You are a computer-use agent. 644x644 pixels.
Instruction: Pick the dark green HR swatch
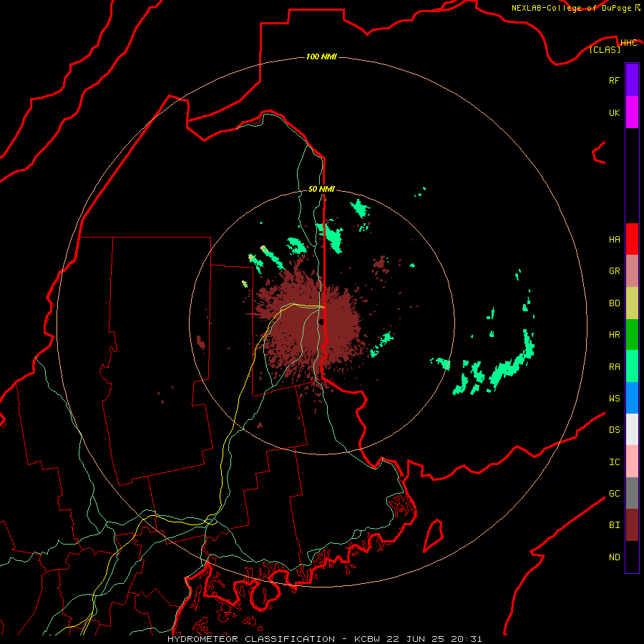pyautogui.click(x=632, y=335)
